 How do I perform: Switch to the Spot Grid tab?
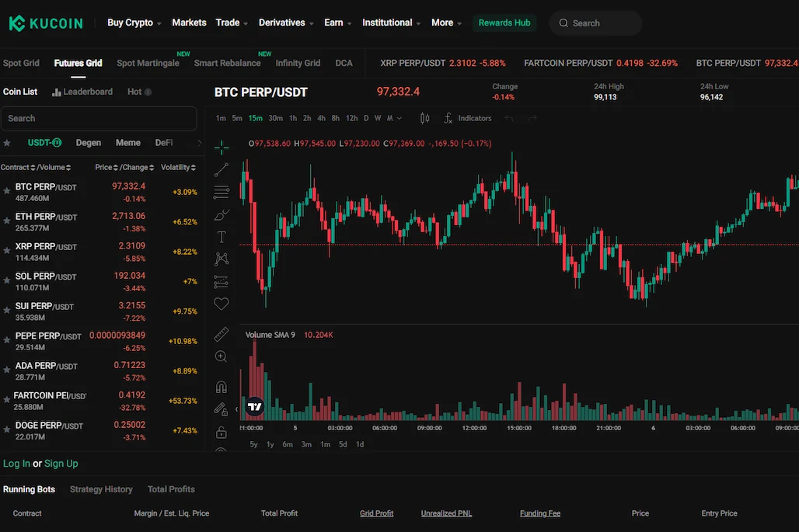coord(21,63)
